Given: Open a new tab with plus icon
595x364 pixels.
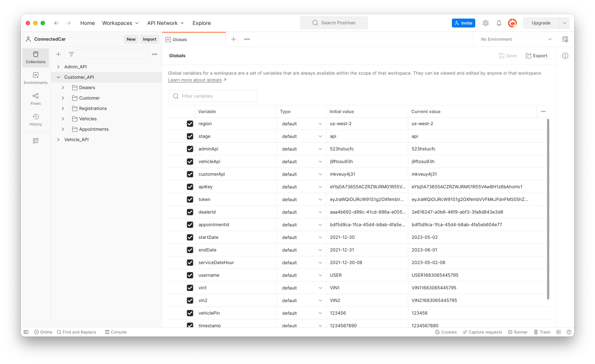Looking at the screenshot, I should click(234, 39).
